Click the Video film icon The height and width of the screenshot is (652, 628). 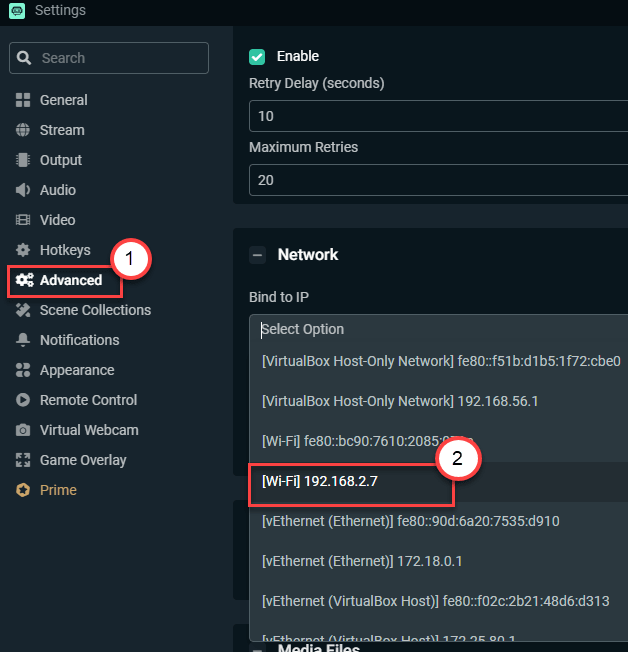[23, 220]
